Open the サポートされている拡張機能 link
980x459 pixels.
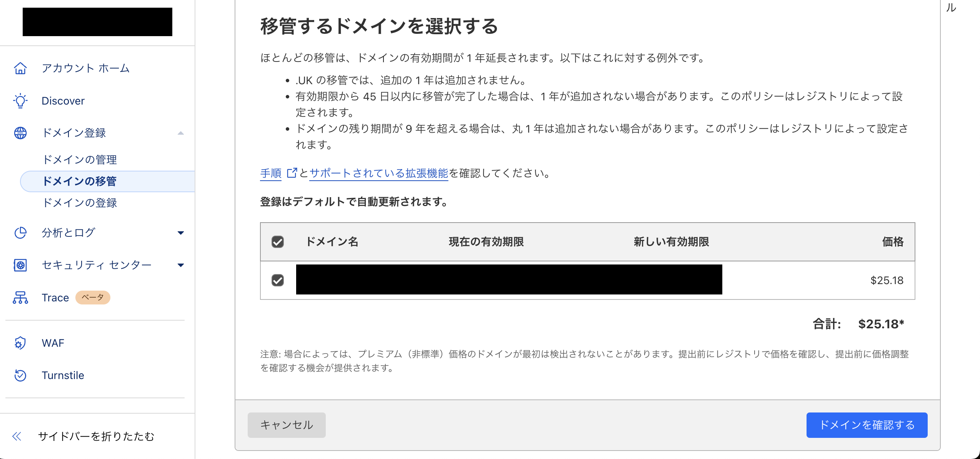pyautogui.click(x=379, y=173)
